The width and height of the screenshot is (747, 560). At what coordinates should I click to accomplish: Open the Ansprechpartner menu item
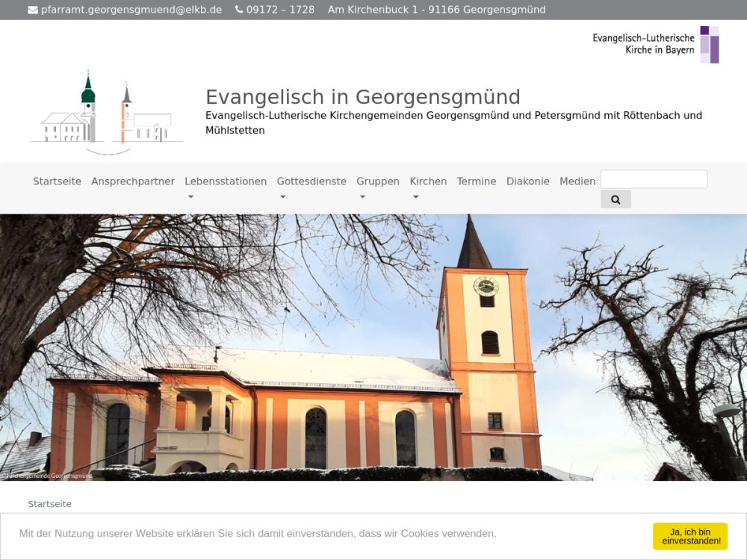(133, 181)
